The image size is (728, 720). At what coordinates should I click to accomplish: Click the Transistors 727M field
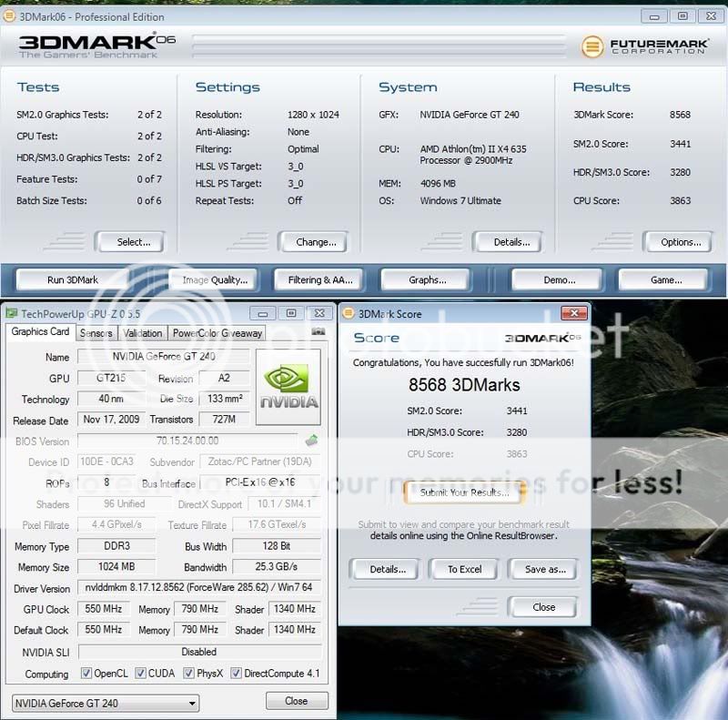224,420
